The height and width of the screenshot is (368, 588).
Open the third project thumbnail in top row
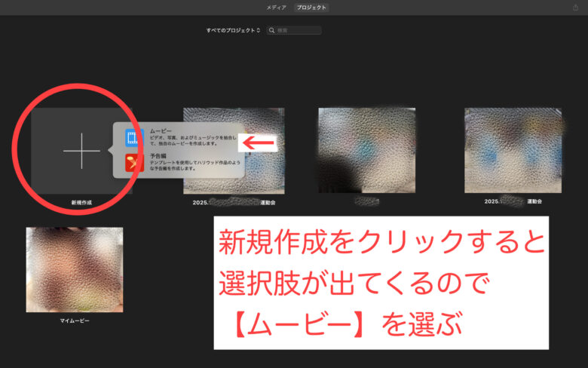pyautogui.click(x=366, y=150)
